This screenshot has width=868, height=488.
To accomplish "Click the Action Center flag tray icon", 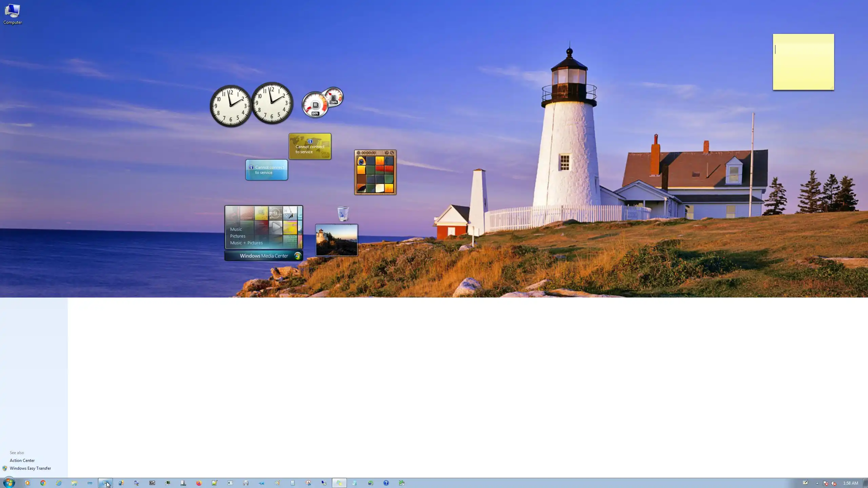I will pyautogui.click(x=825, y=483).
